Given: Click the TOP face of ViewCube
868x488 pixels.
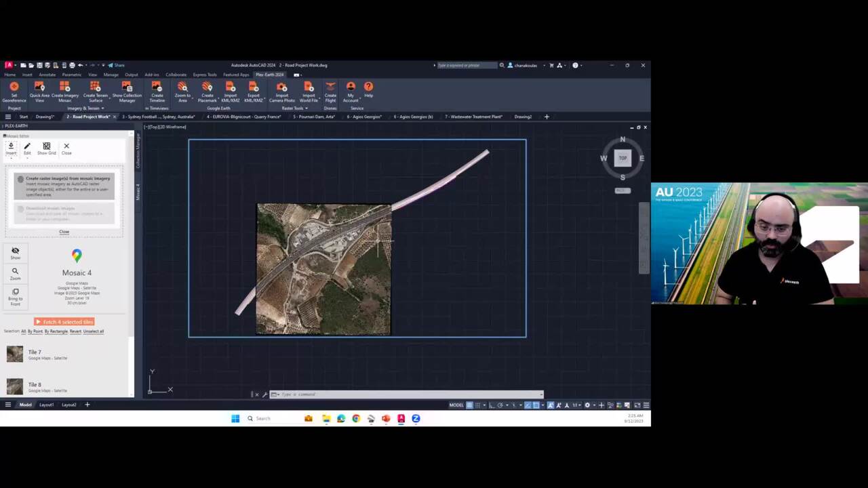Looking at the screenshot, I should point(623,158).
